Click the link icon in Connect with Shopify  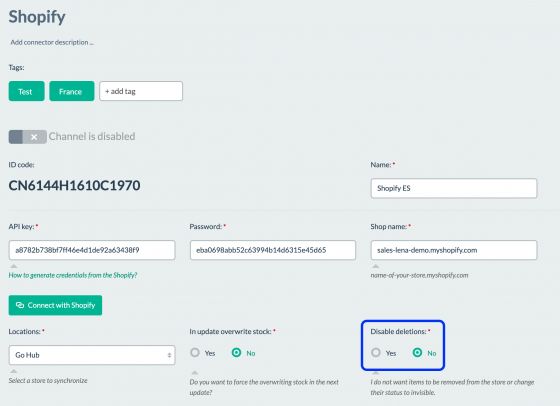[x=20, y=305]
